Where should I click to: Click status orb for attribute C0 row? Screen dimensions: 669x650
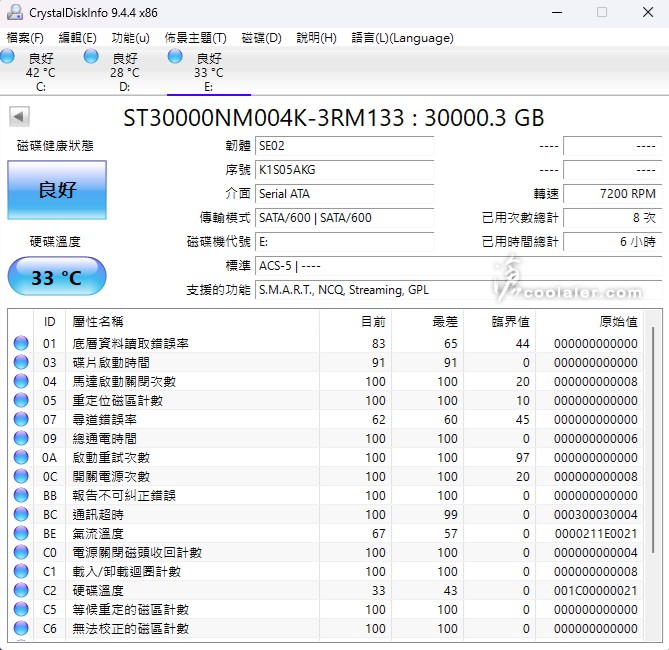[21, 552]
